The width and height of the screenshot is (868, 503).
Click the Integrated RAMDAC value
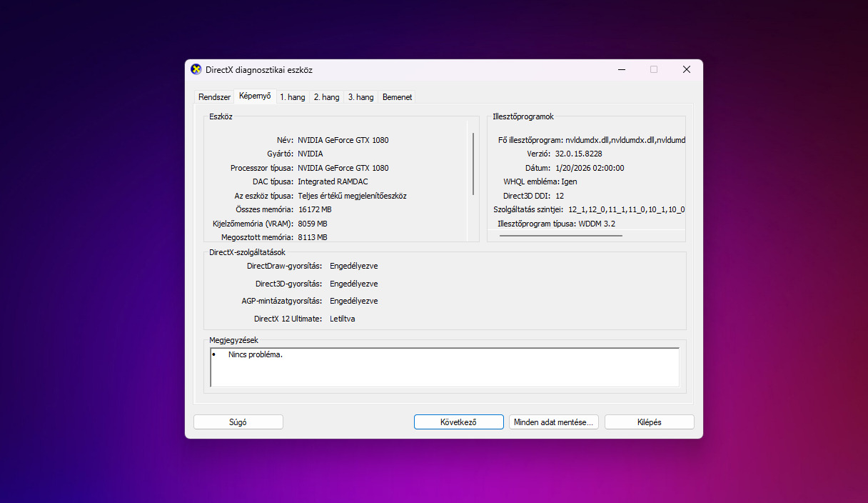click(x=333, y=181)
